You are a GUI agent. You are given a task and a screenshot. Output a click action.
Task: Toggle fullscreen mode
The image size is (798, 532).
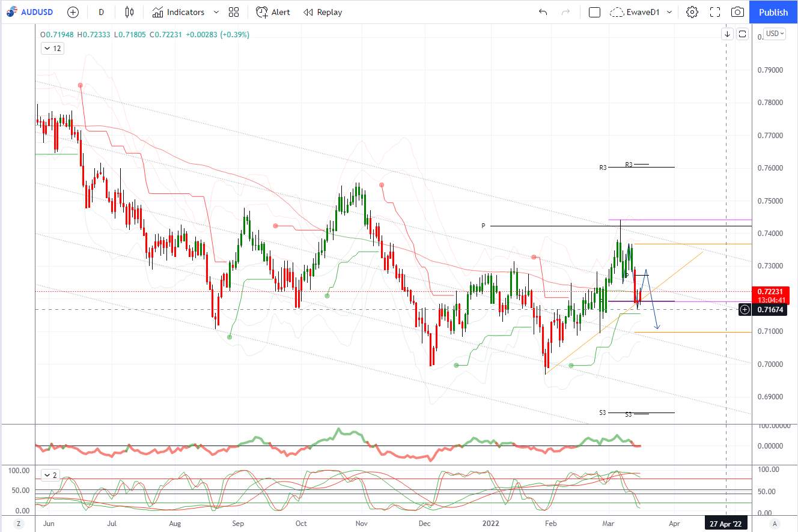pyautogui.click(x=715, y=12)
